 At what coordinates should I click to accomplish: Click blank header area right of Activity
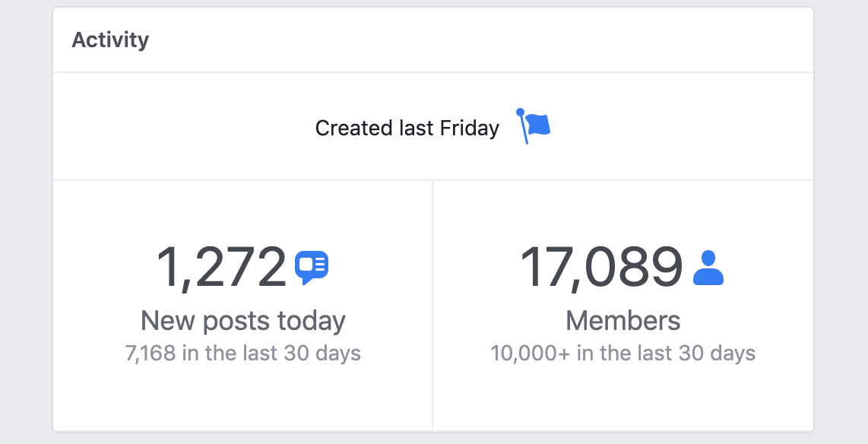476,40
